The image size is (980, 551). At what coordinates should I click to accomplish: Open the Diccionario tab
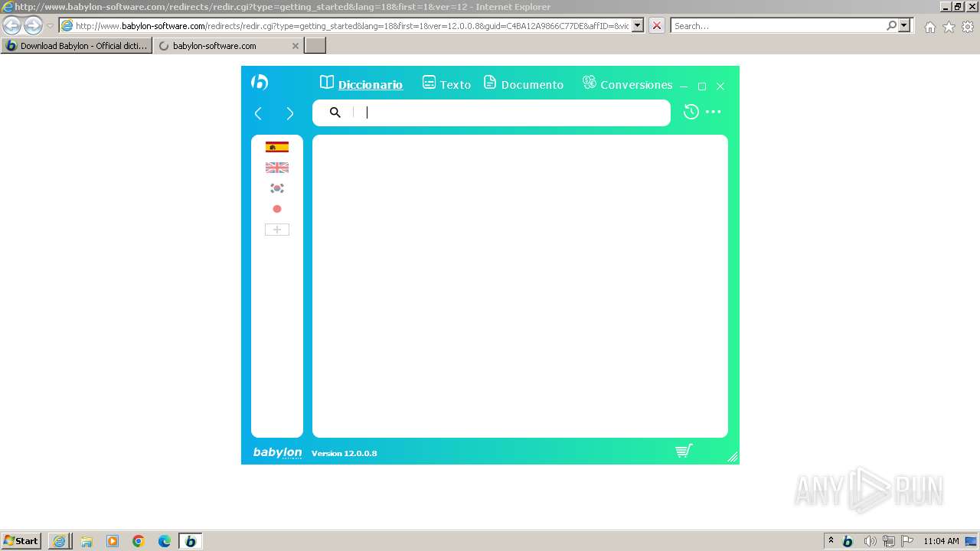tap(361, 84)
